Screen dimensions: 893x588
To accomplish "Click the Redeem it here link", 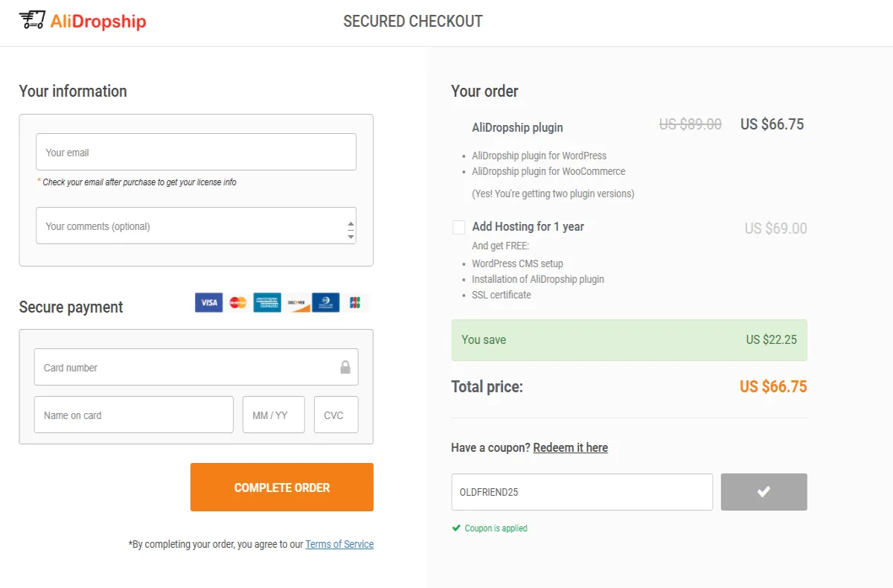I will pos(570,447).
